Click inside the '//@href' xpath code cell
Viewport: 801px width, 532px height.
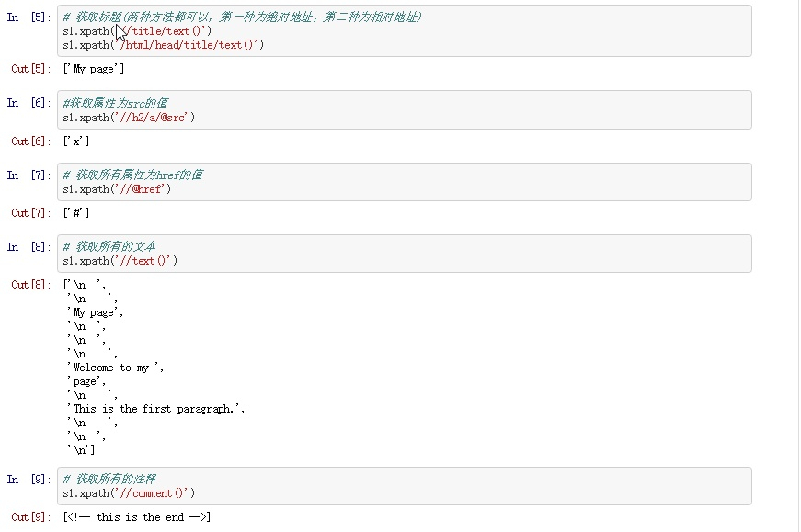click(x=117, y=189)
